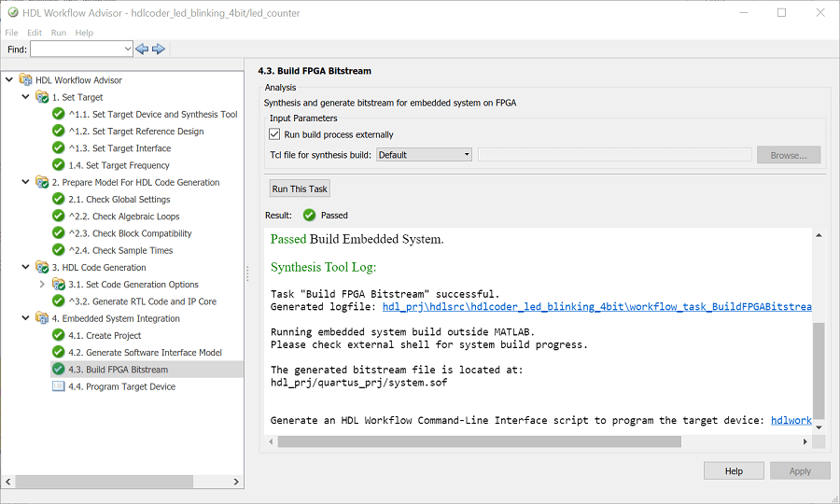The image size is (840, 504).
Task: Open the File menu
Action: tap(12, 33)
